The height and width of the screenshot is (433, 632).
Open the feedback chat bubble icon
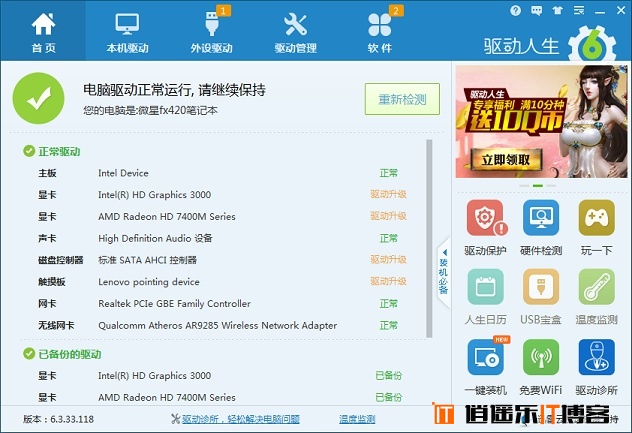pyautogui.click(x=536, y=10)
